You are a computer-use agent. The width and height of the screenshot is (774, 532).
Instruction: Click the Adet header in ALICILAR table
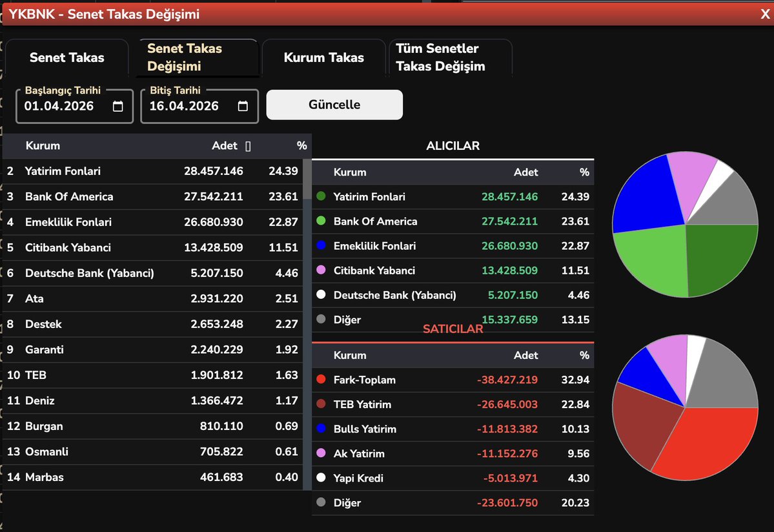525,172
